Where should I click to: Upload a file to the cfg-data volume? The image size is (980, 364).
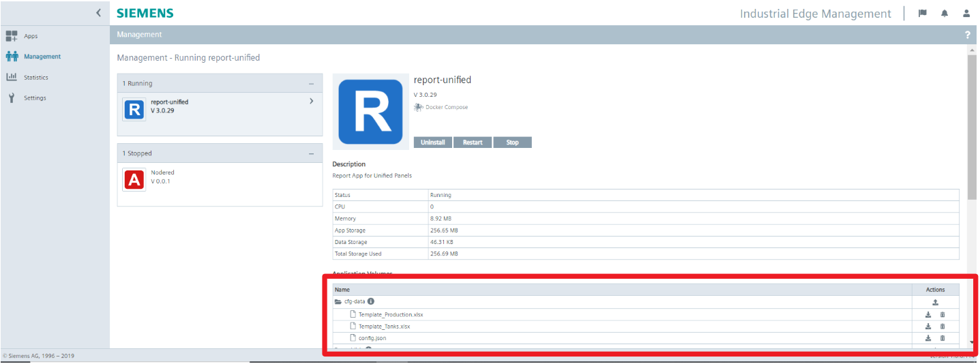pos(935,302)
